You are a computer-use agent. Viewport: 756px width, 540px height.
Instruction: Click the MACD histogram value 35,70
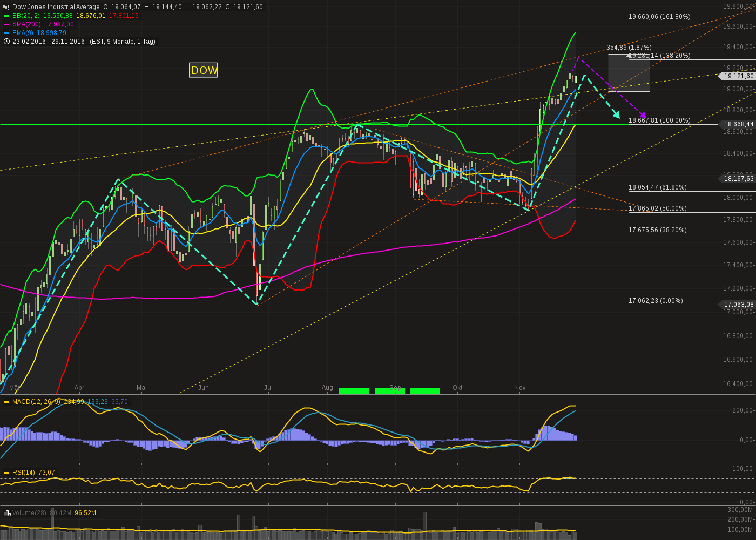tap(120, 402)
